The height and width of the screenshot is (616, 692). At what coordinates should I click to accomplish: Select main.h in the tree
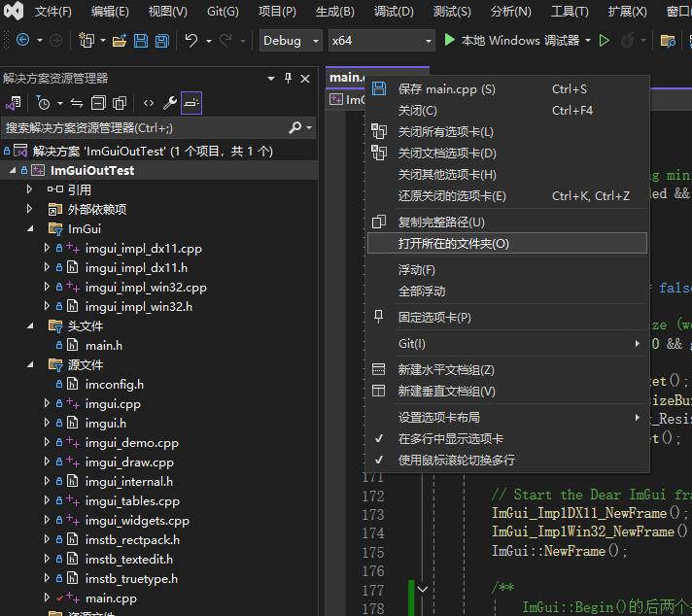104,346
